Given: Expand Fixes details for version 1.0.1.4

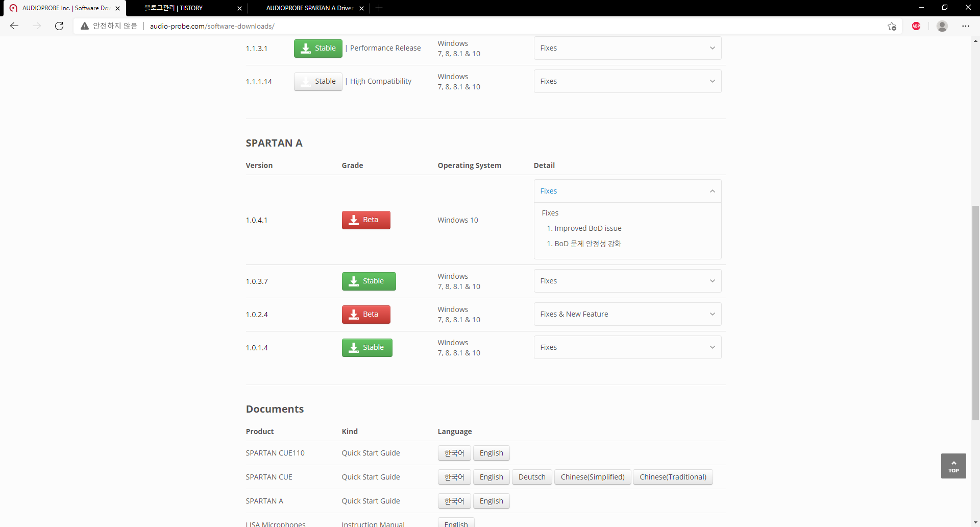Looking at the screenshot, I should (627, 347).
